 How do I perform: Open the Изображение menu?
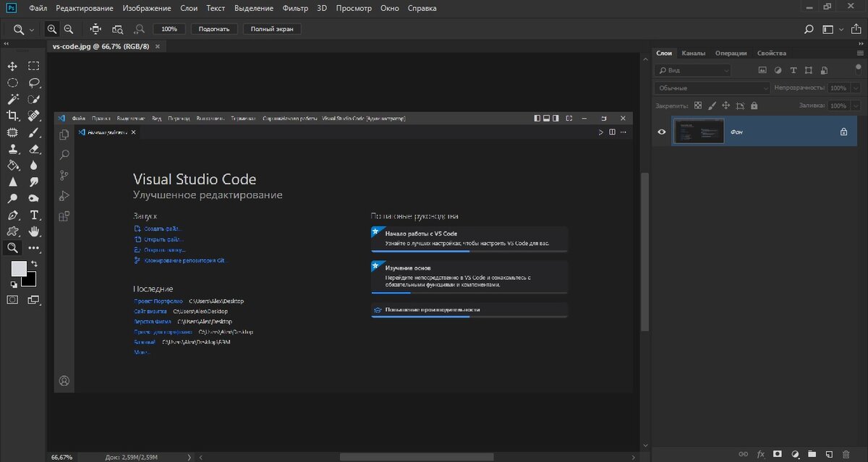[x=147, y=8]
